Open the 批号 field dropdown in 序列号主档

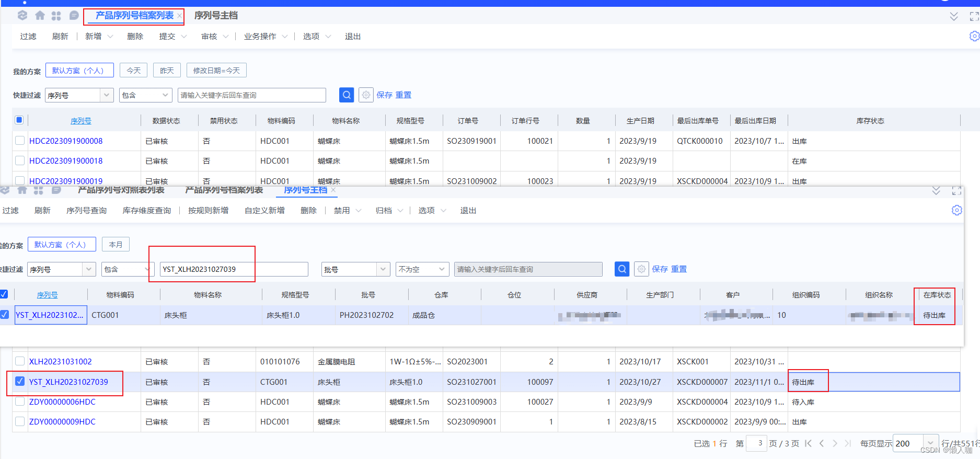pos(383,269)
